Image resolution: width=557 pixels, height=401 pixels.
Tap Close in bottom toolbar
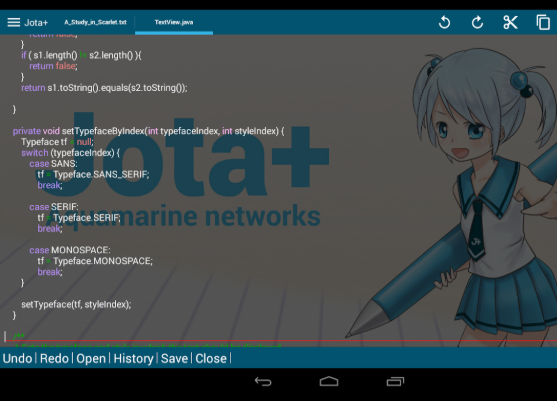tap(211, 358)
